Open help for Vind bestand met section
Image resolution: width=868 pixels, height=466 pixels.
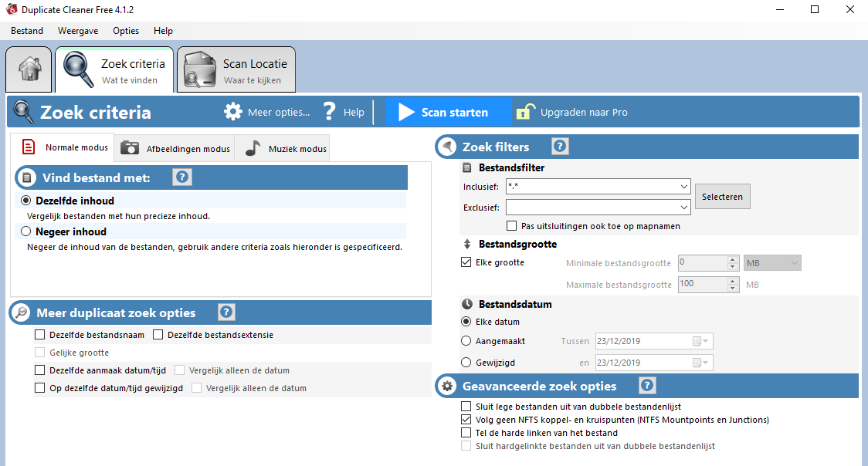tap(182, 177)
